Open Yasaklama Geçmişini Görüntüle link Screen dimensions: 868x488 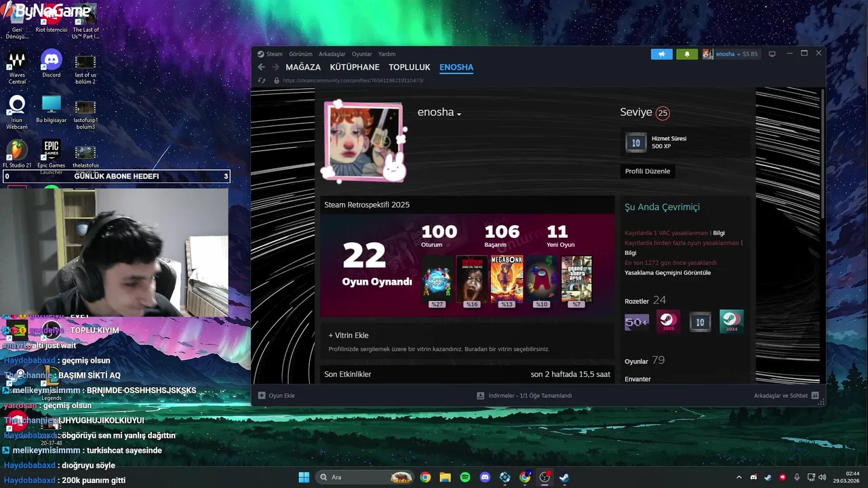pos(668,272)
